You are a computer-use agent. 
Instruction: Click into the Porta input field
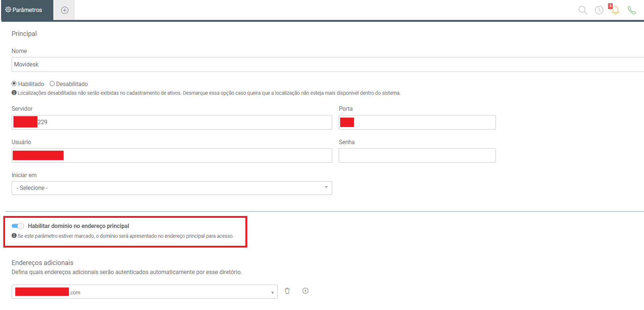[x=417, y=122]
